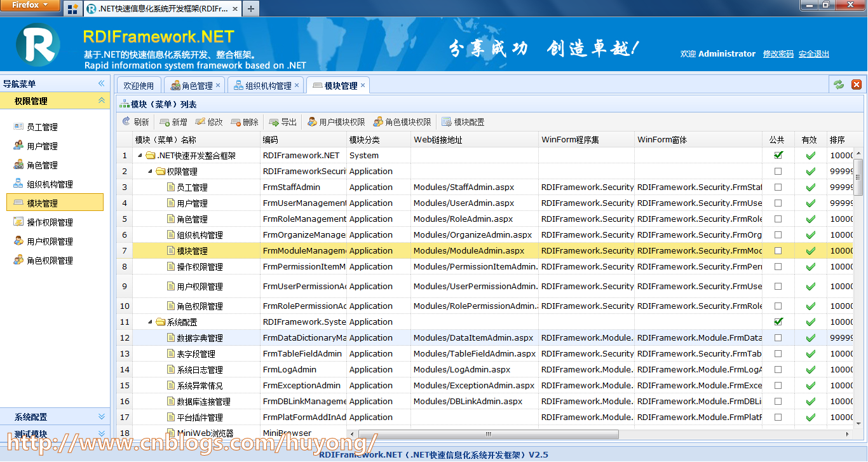Select the 表字段管理 row
This screenshot has height=462, width=868.
(x=485, y=353)
